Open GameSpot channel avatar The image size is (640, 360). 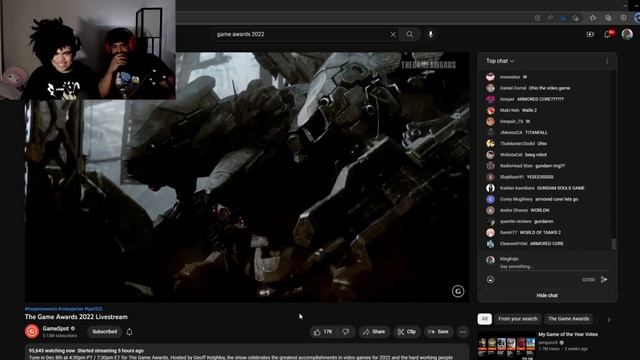click(32, 331)
